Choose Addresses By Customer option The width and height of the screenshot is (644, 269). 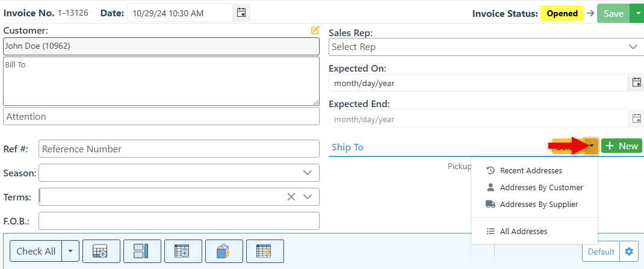[x=540, y=188]
